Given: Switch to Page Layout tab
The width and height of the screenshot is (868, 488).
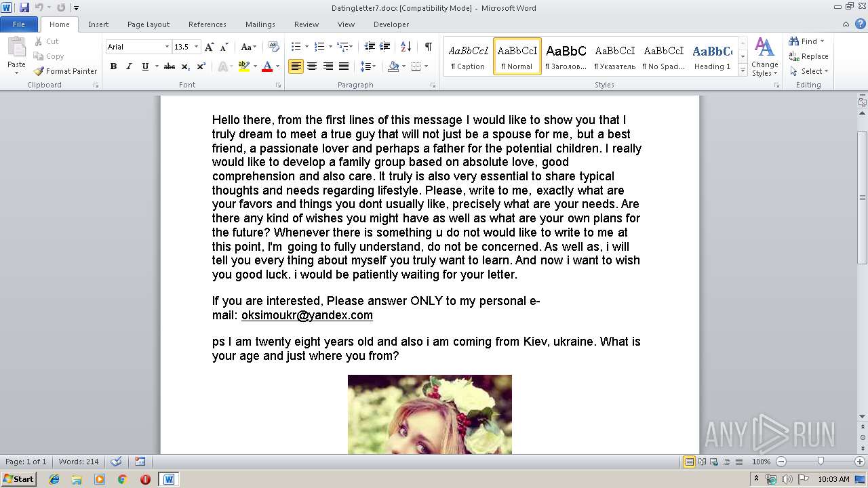Looking at the screenshot, I should 149,24.
